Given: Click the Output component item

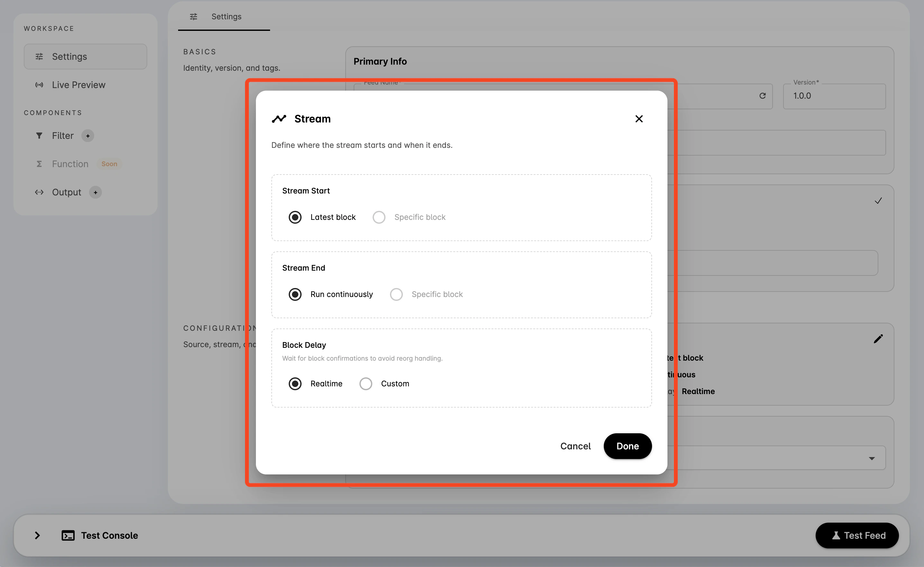Looking at the screenshot, I should 66,192.
